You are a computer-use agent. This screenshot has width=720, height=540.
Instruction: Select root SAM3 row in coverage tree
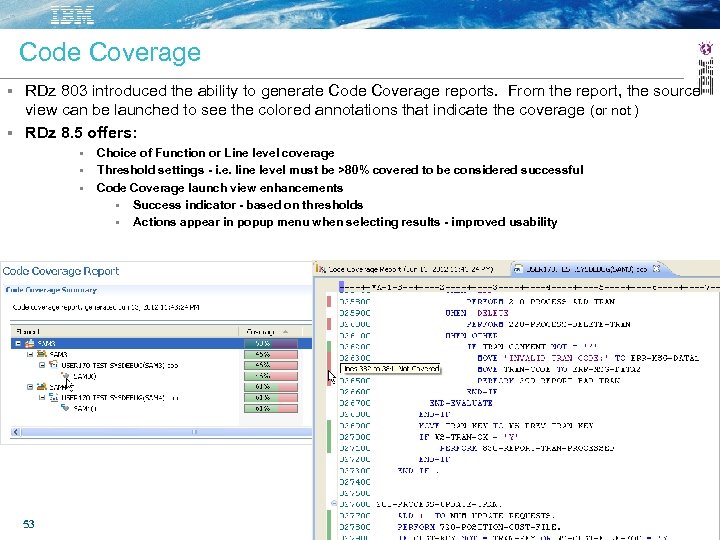pyautogui.click(x=161, y=343)
